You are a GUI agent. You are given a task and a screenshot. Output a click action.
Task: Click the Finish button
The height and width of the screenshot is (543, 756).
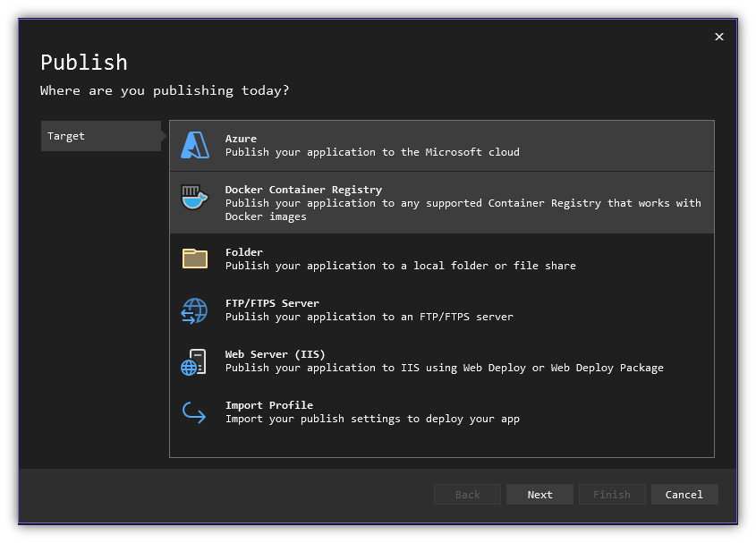coord(612,495)
